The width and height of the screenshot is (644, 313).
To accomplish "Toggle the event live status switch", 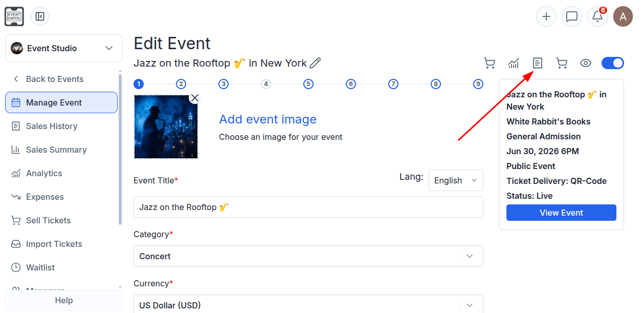I will (613, 63).
